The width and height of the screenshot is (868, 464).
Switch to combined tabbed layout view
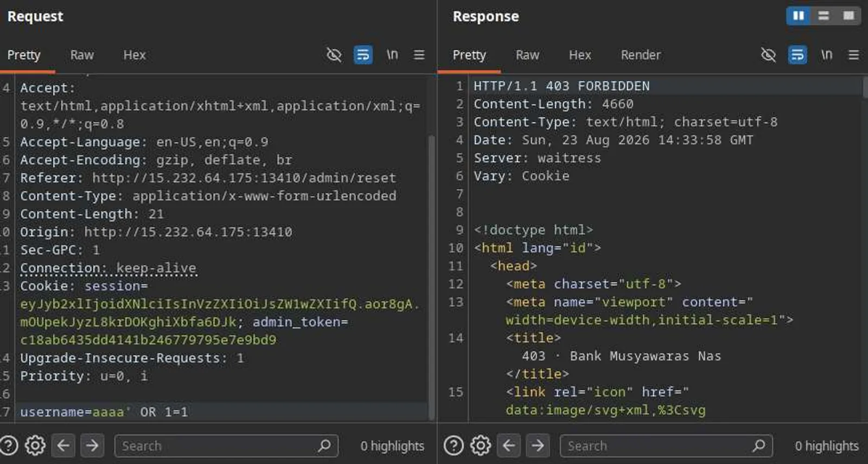click(x=848, y=16)
